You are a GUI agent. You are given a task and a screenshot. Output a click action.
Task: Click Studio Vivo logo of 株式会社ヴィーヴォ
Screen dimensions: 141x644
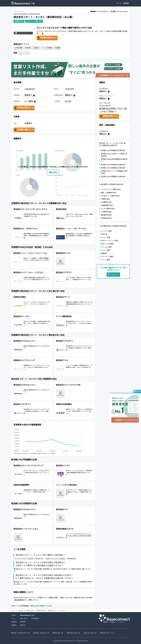18,325
